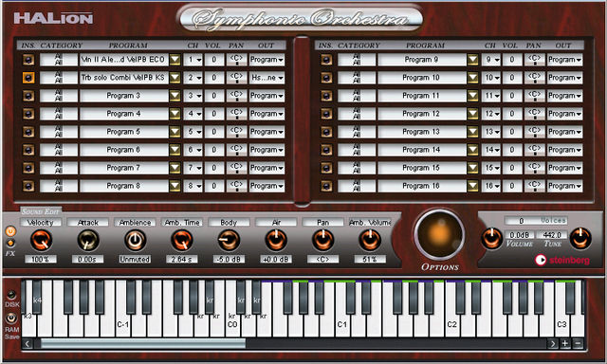Click the 100% velocity value
Screen dimensions: 607x364
40,260
